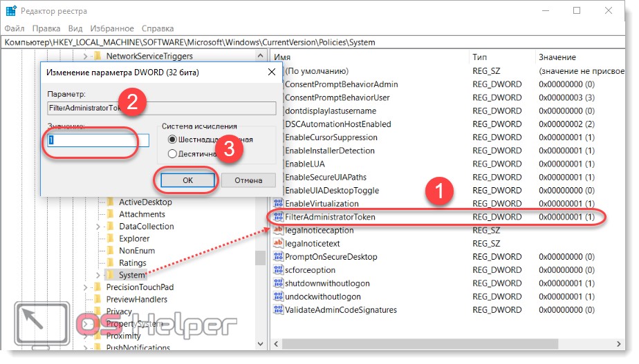Click the value data input field
The height and width of the screenshot is (364, 639).
click(98, 140)
